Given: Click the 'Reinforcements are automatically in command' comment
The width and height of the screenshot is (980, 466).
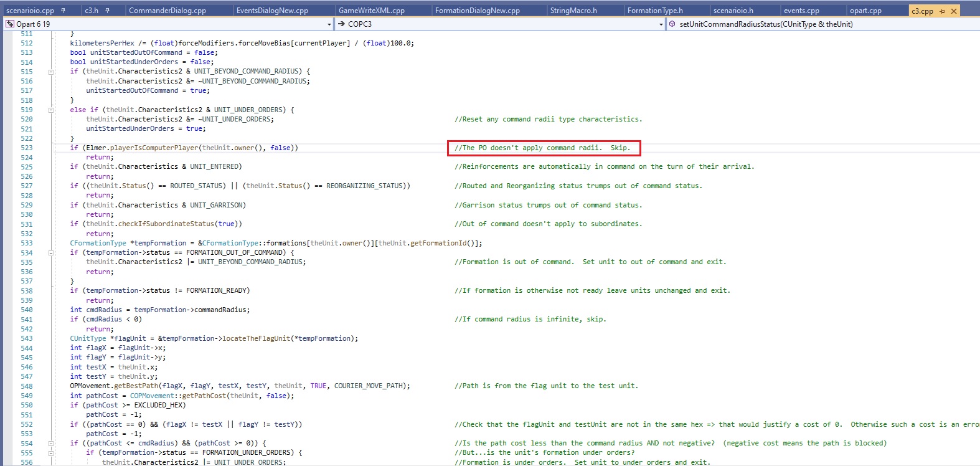Looking at the screenshot, I should (604, 167).
